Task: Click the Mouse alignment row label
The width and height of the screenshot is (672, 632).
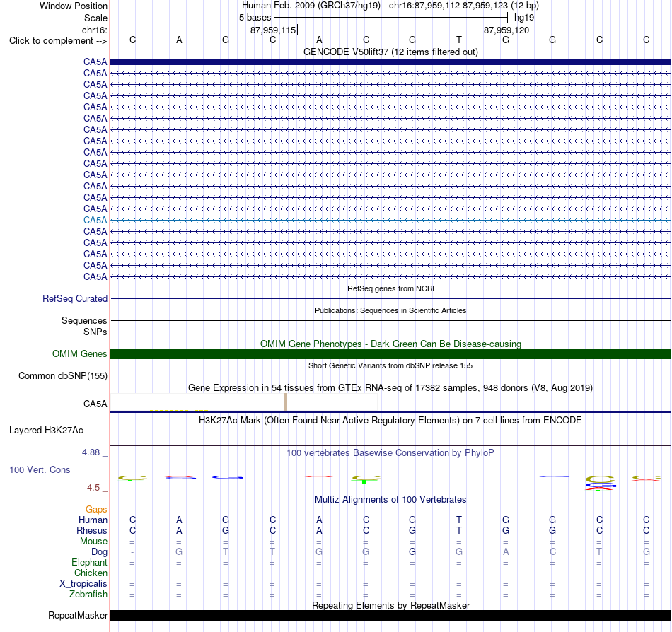Action: click(93, 542)
